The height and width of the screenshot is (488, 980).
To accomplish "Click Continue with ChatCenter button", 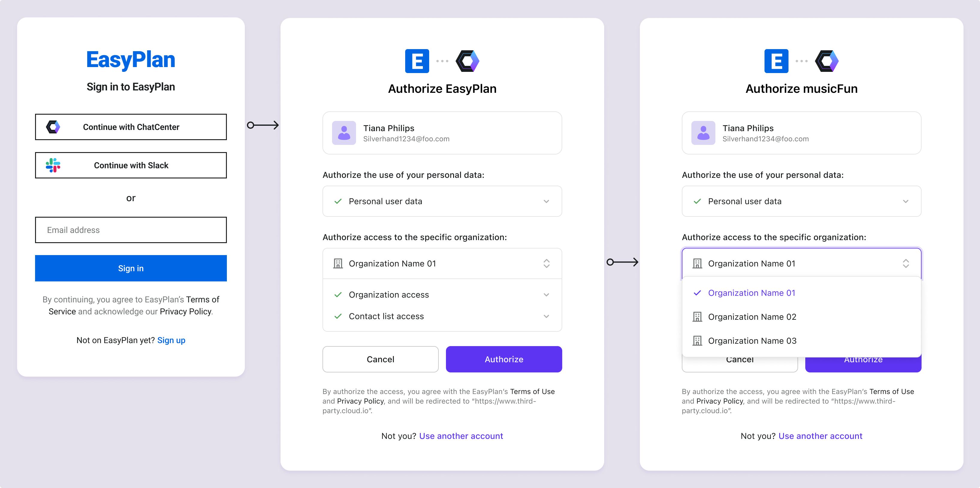I will coord(131,127).
